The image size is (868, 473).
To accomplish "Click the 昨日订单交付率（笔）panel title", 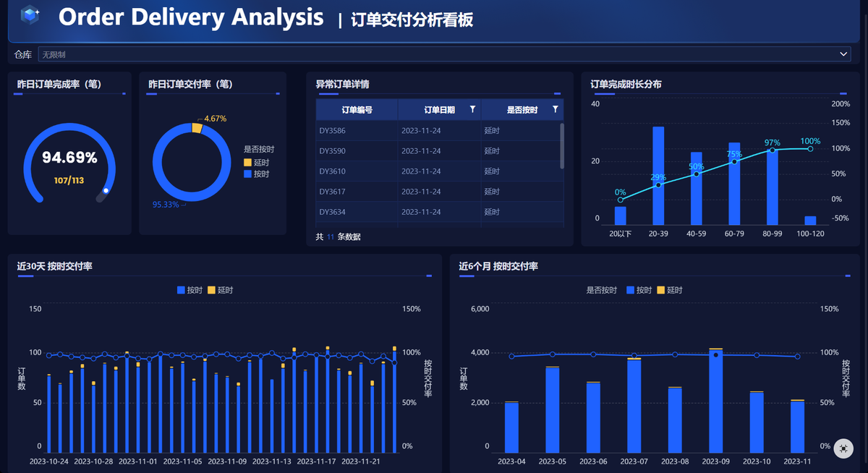I will [190, 84].
